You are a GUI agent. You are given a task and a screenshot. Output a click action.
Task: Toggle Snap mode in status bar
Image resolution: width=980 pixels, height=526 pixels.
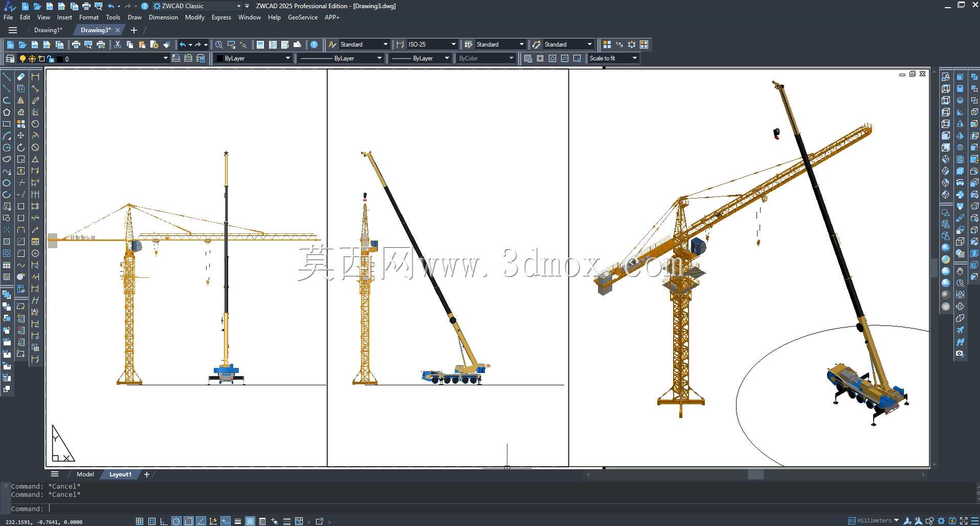140,521
